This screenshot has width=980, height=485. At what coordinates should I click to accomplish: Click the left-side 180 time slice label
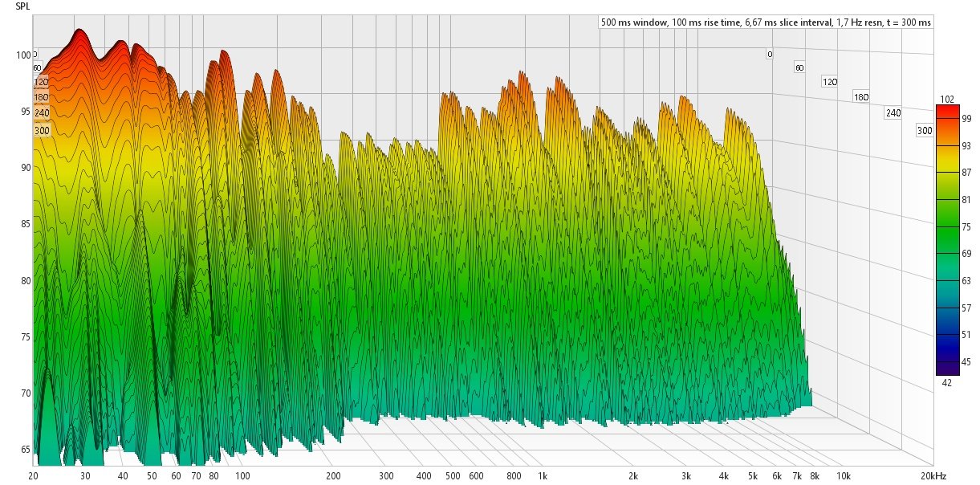(42, 98)
